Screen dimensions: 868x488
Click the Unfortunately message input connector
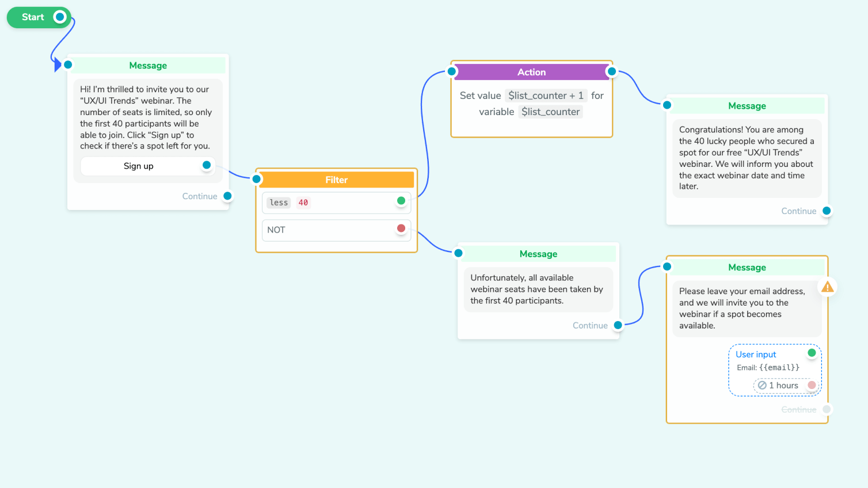[x=459, y=253]
